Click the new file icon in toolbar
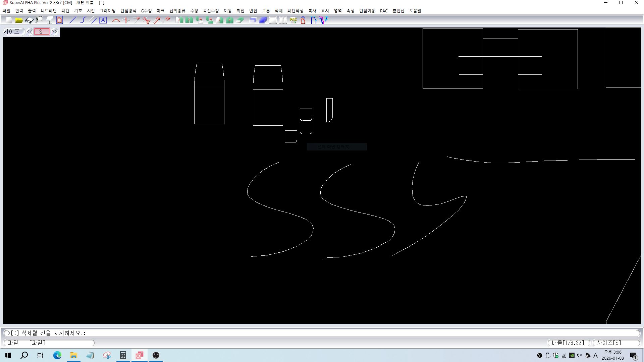 tap(9, 20)
